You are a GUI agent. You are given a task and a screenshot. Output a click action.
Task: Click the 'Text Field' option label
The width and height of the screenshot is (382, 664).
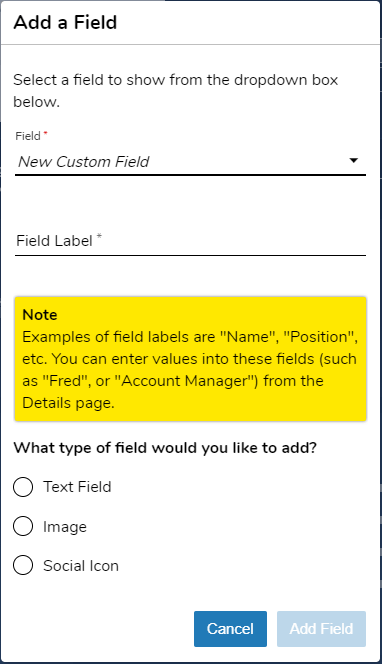pyautogui.click(x=77, y=487)
